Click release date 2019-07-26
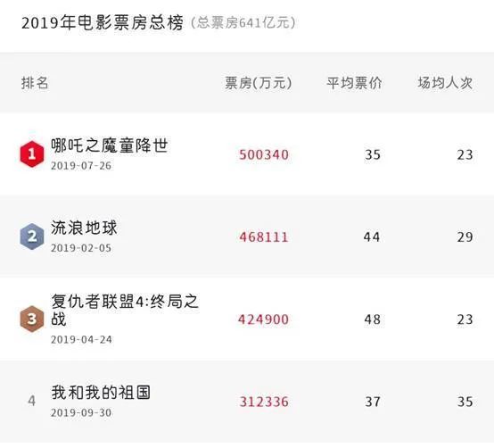 (81, 166)
